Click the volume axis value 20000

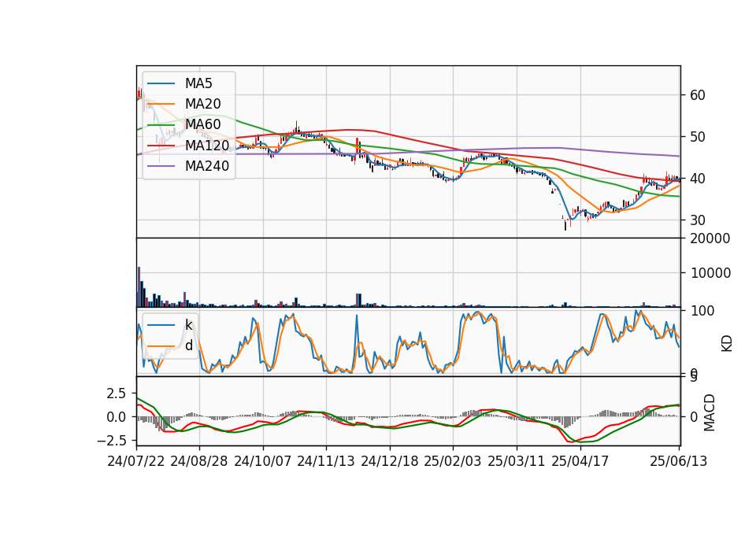tap(710, 238)
